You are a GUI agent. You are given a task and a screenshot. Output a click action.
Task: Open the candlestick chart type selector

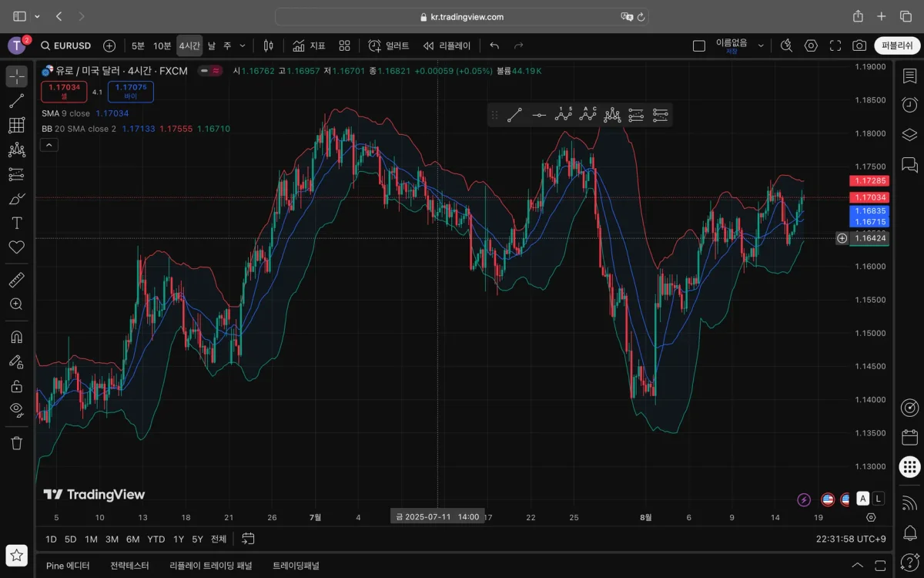coord(268,46)
